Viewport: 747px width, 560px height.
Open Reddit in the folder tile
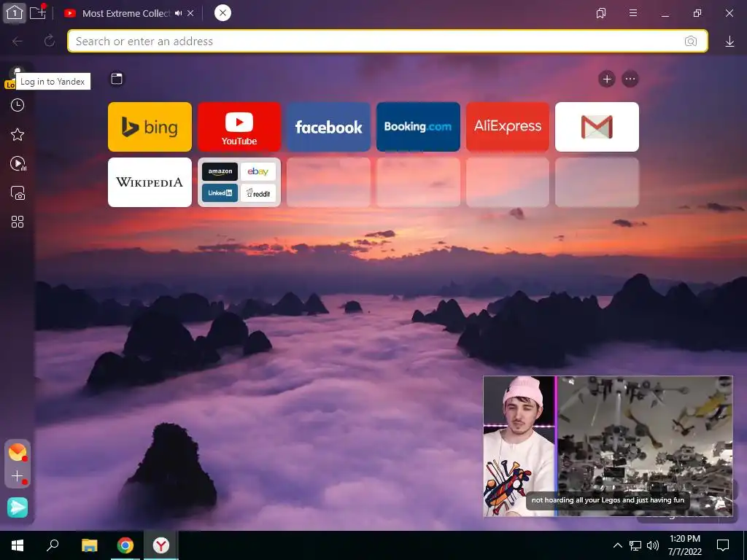pos(258,193)
